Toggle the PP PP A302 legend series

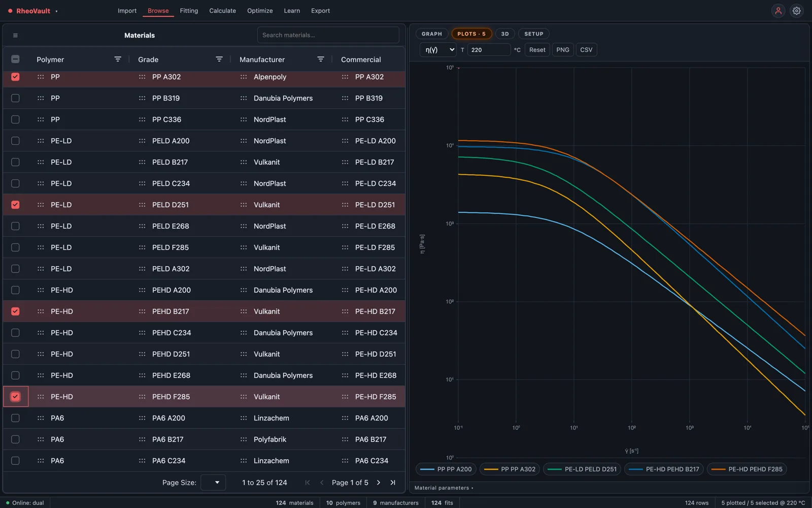510,469
